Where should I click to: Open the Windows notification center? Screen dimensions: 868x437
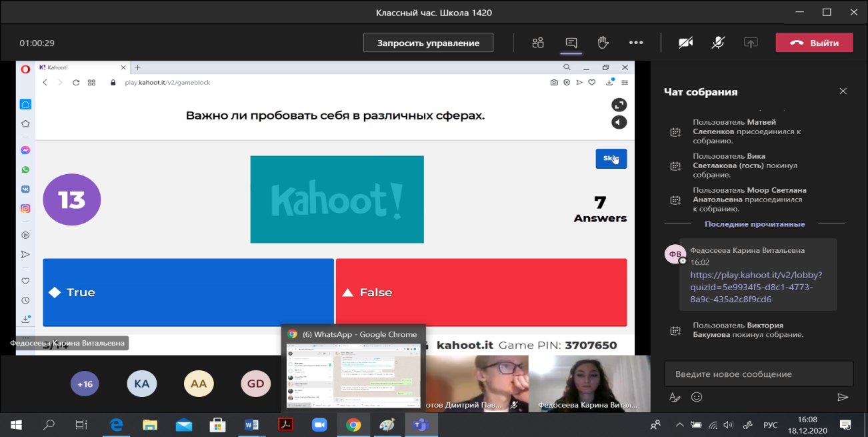click(845, 424)
